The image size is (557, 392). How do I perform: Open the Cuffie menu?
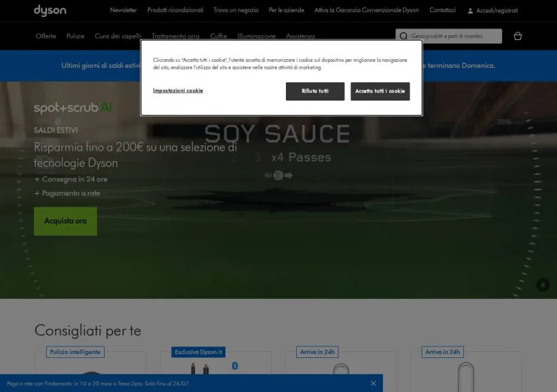[219, 36]
